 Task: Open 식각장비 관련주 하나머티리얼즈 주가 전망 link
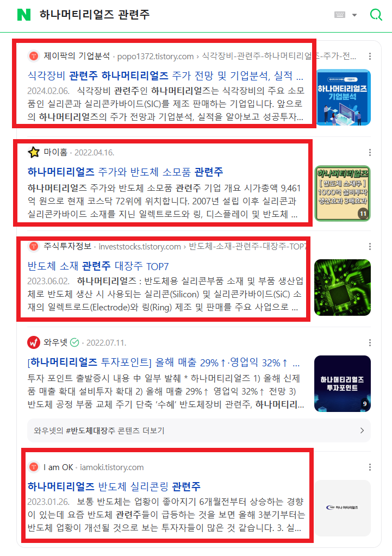pyautogui.click(x=165, y=76)
